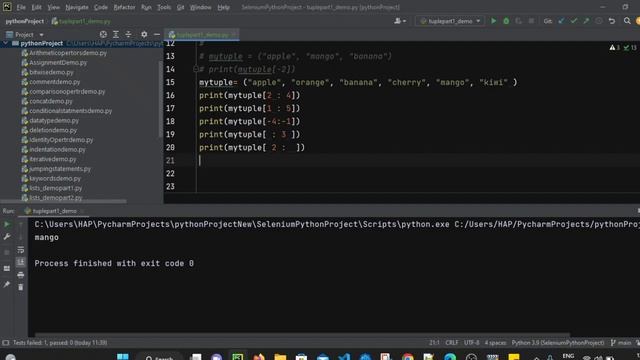
Task: Open Search Everywhere magnifier icon
Action: pos(627,21)
